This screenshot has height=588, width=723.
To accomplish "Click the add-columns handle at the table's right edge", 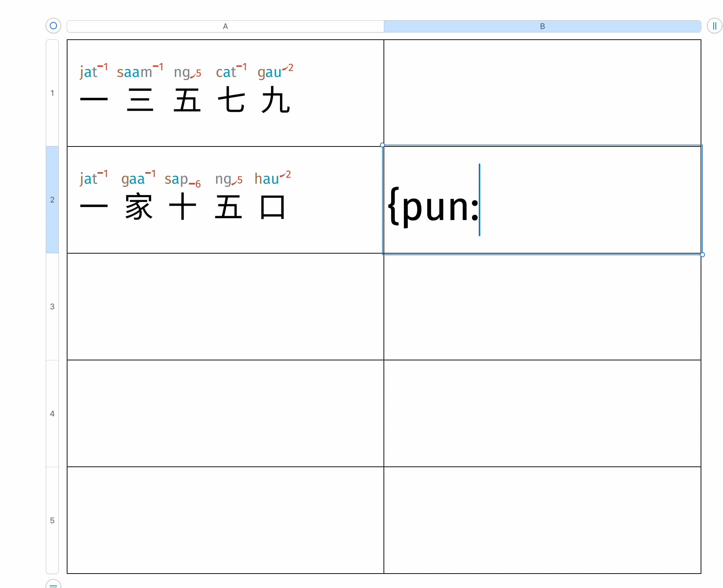I will 714,26.
